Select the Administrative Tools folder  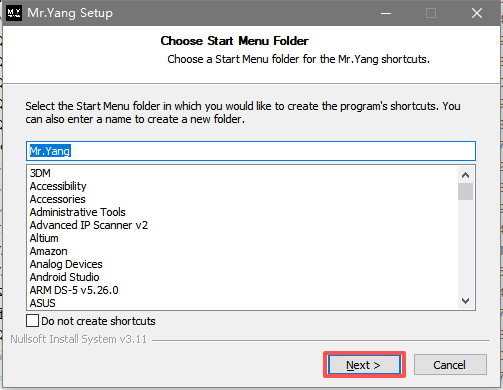78,212
